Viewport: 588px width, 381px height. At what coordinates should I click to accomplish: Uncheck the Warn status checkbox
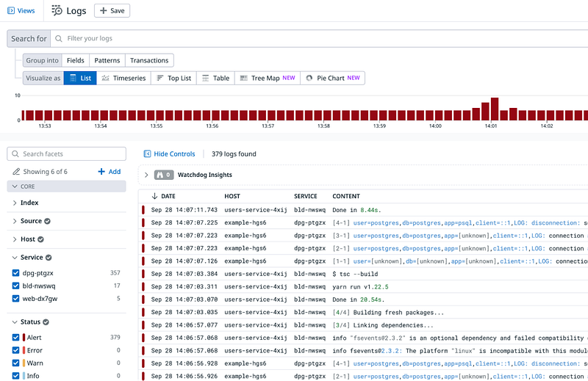(15, 363)
